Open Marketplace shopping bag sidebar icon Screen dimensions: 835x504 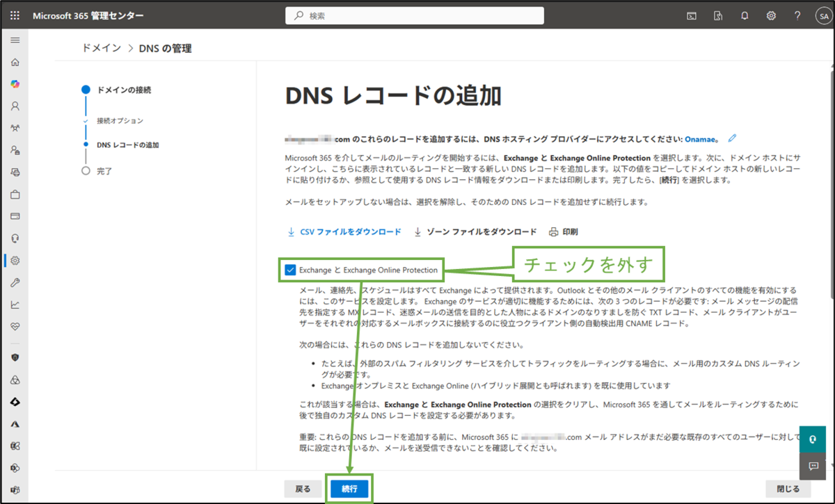point(15,195)
